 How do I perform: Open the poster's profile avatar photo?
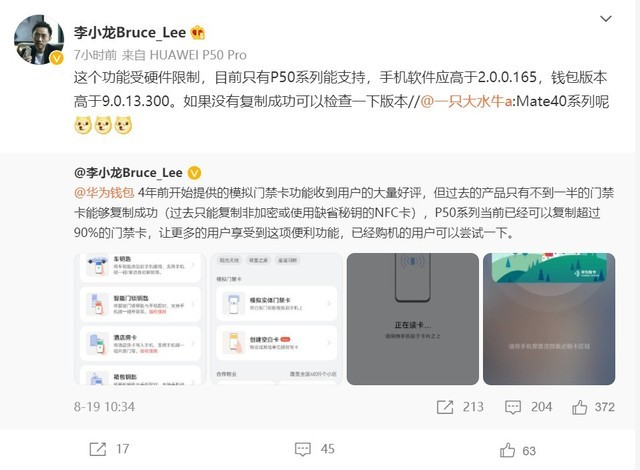coord(39,40)
